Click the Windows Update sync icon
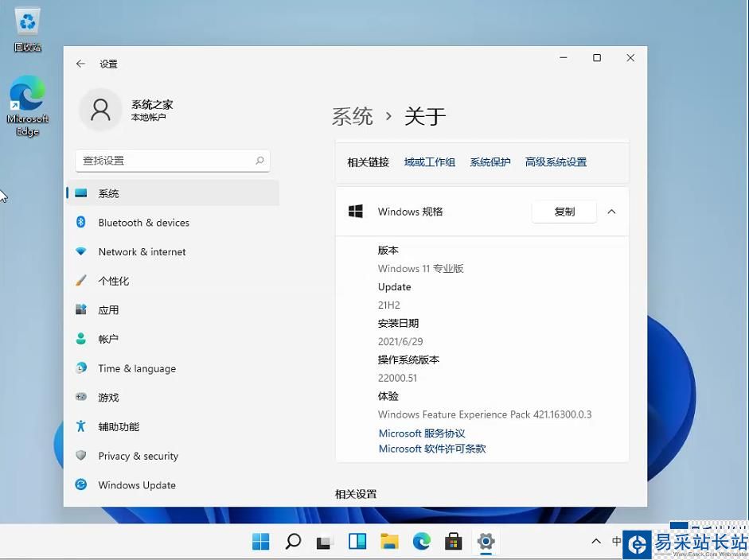The width and height of the screenshot is (749, 560). point(80,484)
